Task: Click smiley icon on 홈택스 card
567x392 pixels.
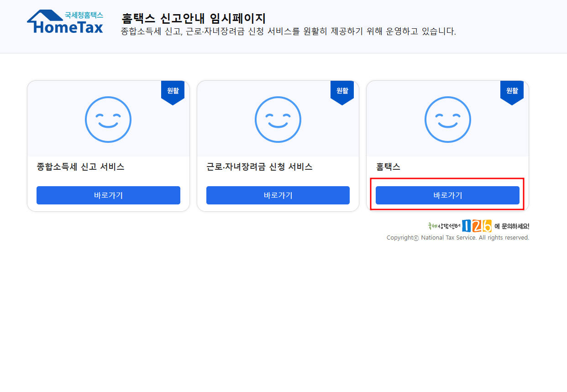Action: point(447,119)
